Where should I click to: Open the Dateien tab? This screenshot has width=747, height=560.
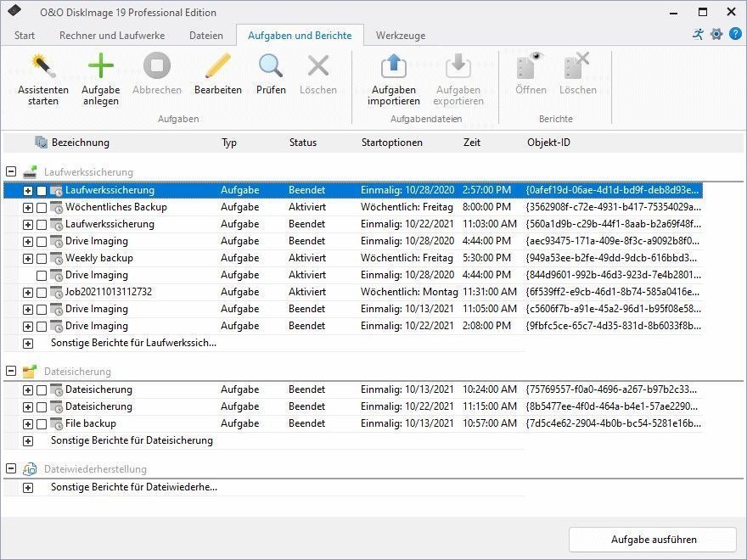tap(205, 36)
